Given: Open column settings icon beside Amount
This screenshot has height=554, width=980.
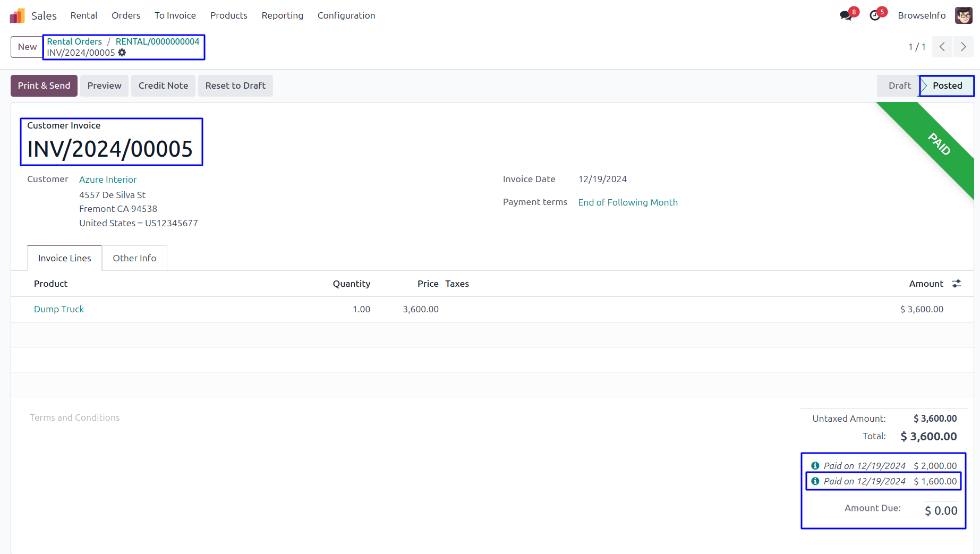Looking at the screenshot, I should pos(956,284).
